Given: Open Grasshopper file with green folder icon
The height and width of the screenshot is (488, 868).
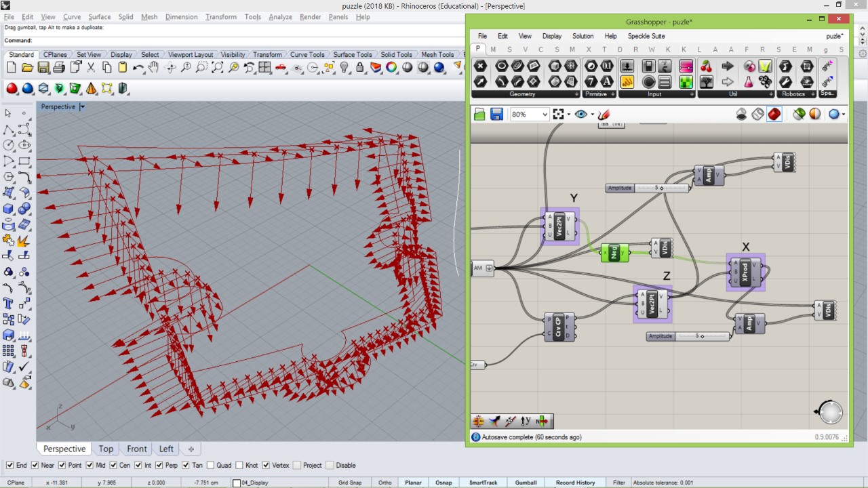Looking at the screenshot, I should click(480, 115).
